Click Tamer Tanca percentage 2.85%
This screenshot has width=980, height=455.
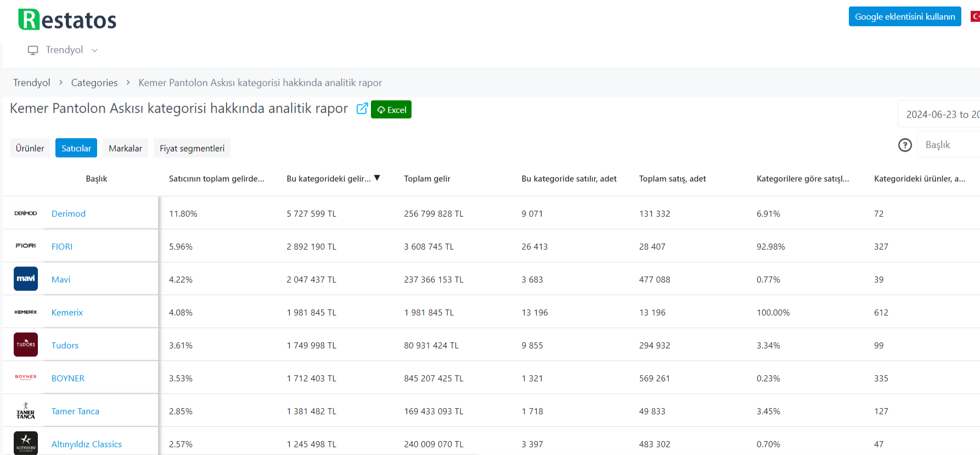point(181,411)
